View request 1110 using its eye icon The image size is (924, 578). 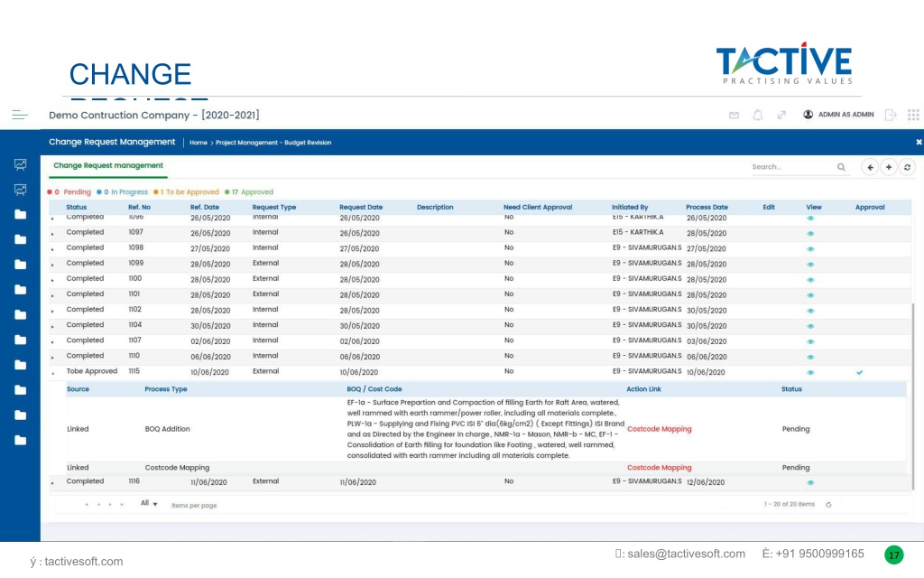(810, 357)
